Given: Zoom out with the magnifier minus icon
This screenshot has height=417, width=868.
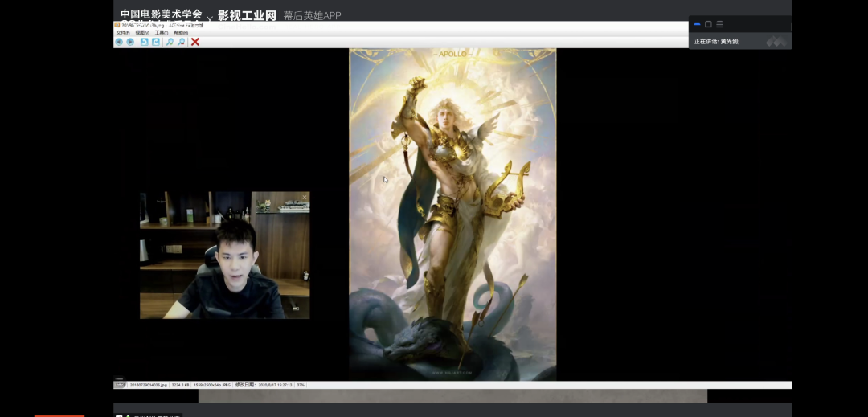Looking at the screenshot, I should [182, 42].
